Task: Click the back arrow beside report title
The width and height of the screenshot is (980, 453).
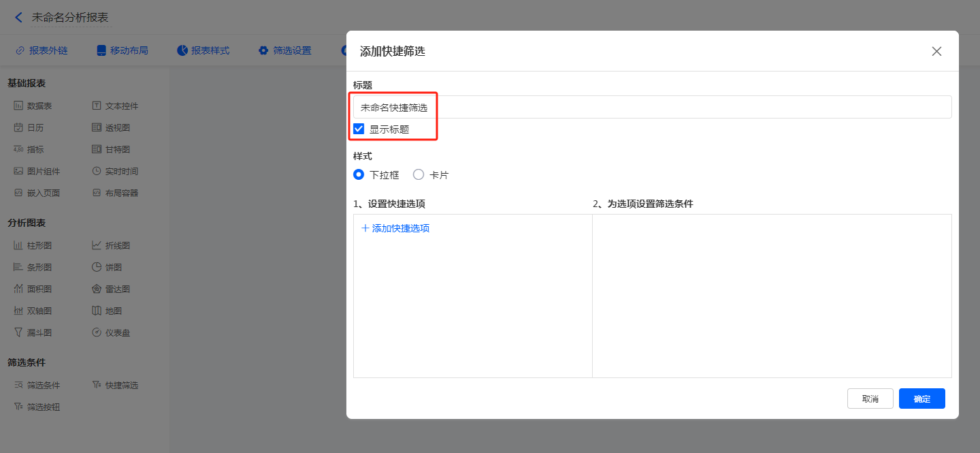Action: [x=18, y=18]
